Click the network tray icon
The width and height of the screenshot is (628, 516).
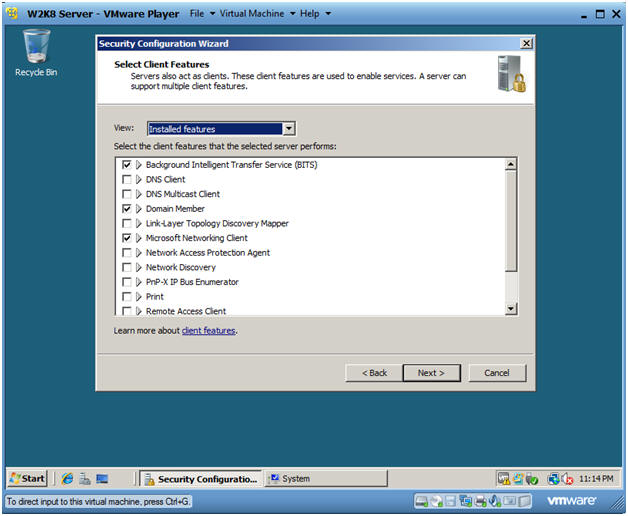pyautogui.click(x=554, y=479)
